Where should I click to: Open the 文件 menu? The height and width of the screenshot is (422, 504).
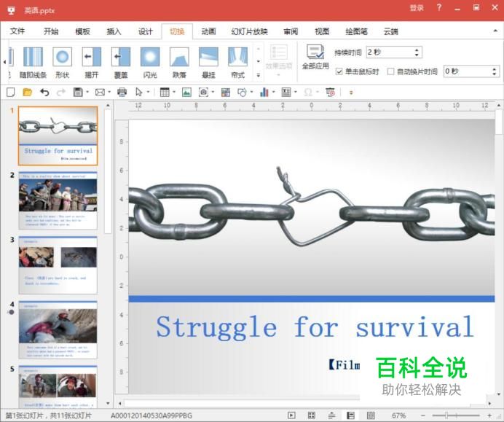point(17,31)
